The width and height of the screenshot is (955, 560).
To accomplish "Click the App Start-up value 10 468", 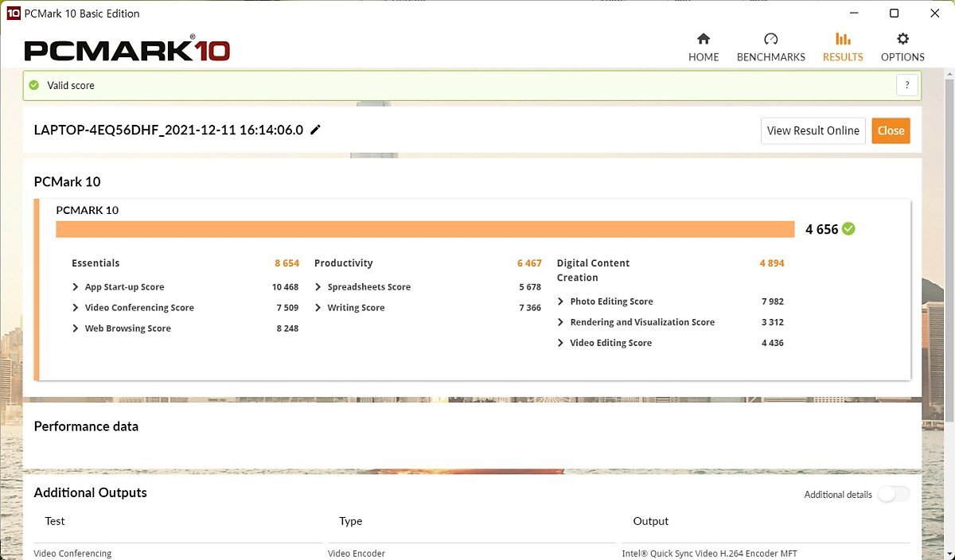I will [285, 287].
